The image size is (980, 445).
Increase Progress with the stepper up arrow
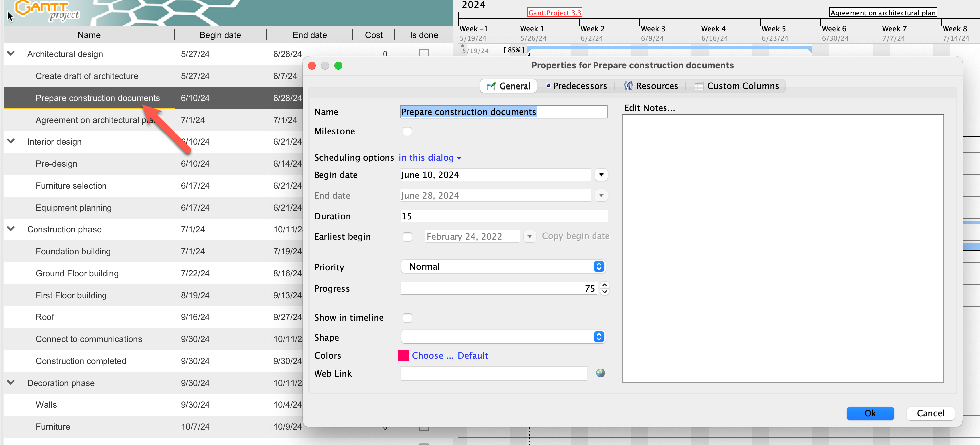click(604, 285)
